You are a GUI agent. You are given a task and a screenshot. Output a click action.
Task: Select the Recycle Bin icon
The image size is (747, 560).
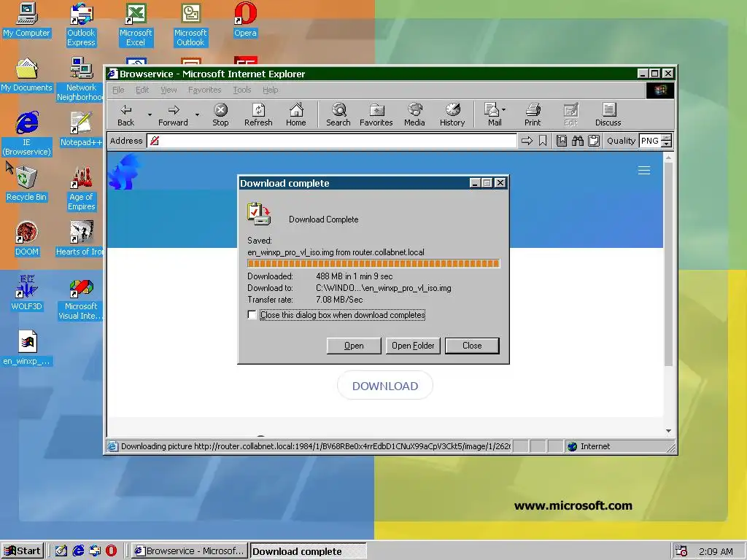point(26,184)
